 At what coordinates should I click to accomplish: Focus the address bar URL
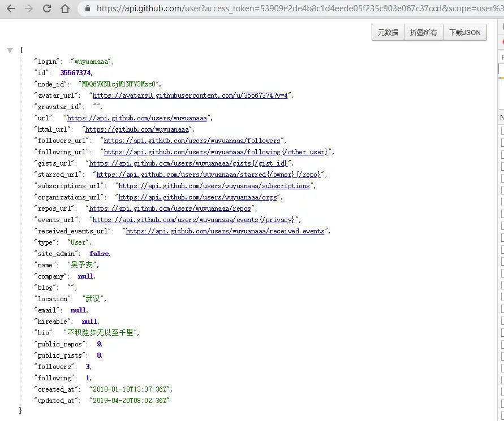[300, 8]
